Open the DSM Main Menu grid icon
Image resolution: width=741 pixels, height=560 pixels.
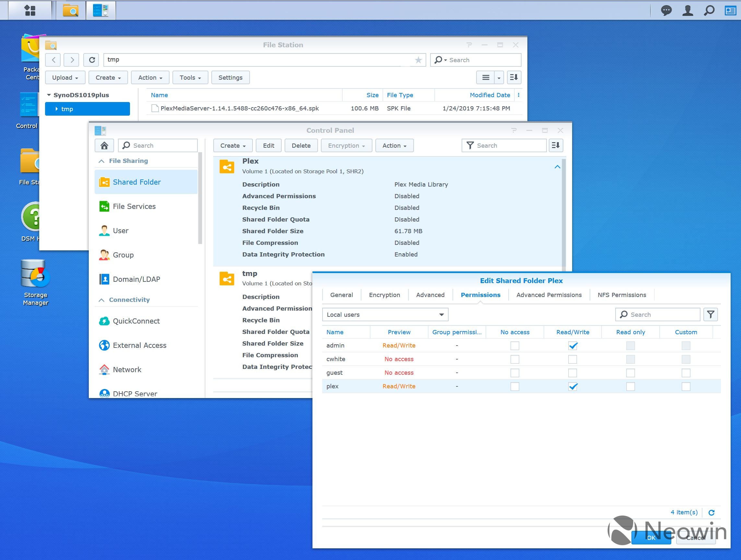click(30, 10)
